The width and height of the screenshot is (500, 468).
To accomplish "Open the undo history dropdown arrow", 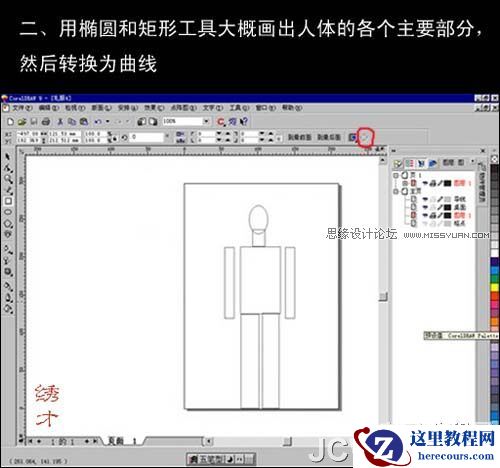I will click(x=107, y=122).
